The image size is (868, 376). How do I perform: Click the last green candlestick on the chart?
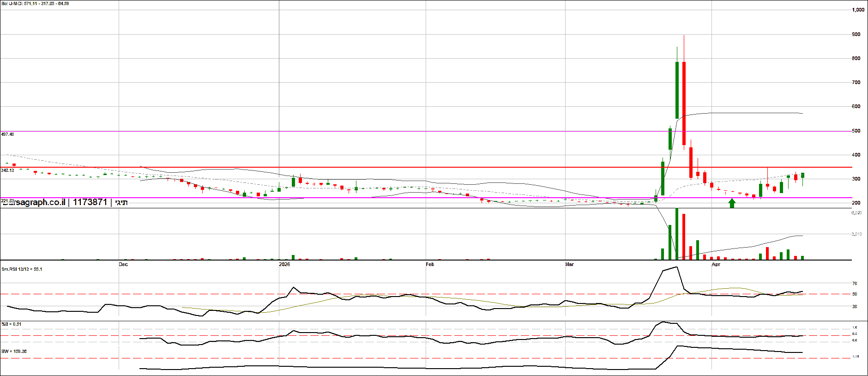(x=803, y=175)
